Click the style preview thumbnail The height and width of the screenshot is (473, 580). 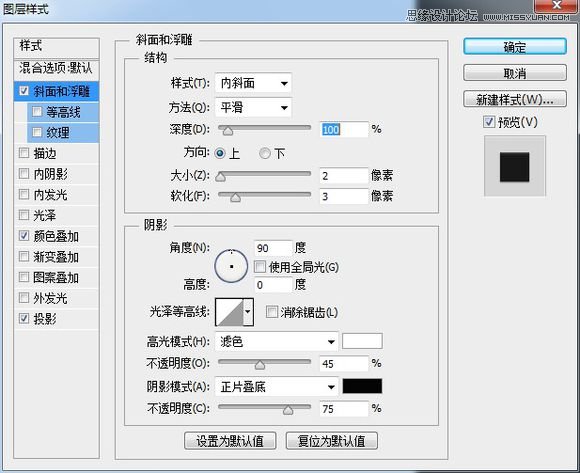tap(515, 166)
